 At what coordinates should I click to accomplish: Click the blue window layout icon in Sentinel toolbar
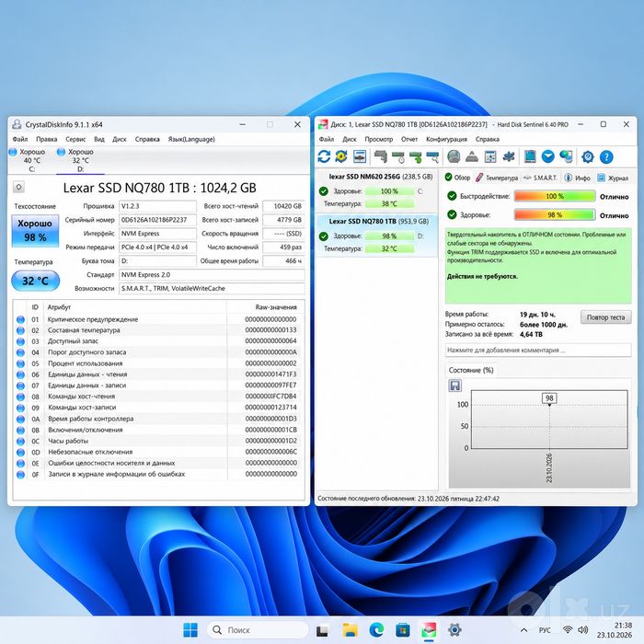point(490,156)
